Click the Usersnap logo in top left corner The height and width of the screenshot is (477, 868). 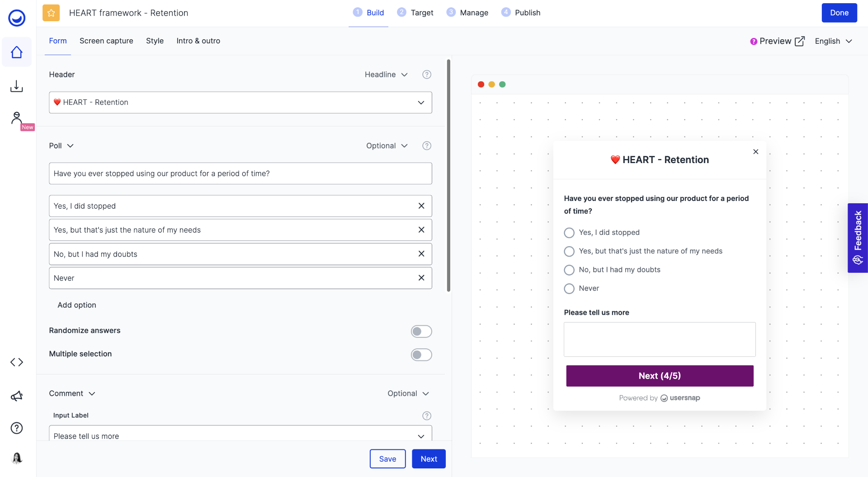click(16, 18)
